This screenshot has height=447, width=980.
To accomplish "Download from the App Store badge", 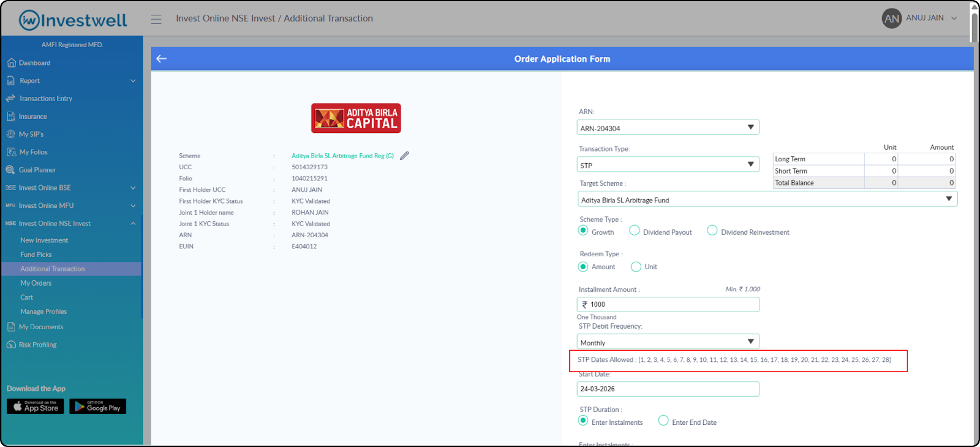I will tap(36, 407).
